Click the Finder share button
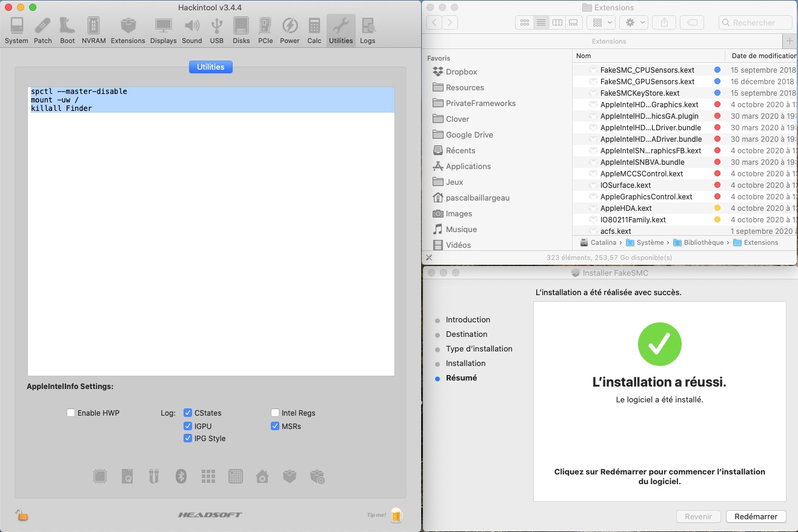Image resolution: width=798 pixels, height=532 pixels. click(x=664, y=22)
